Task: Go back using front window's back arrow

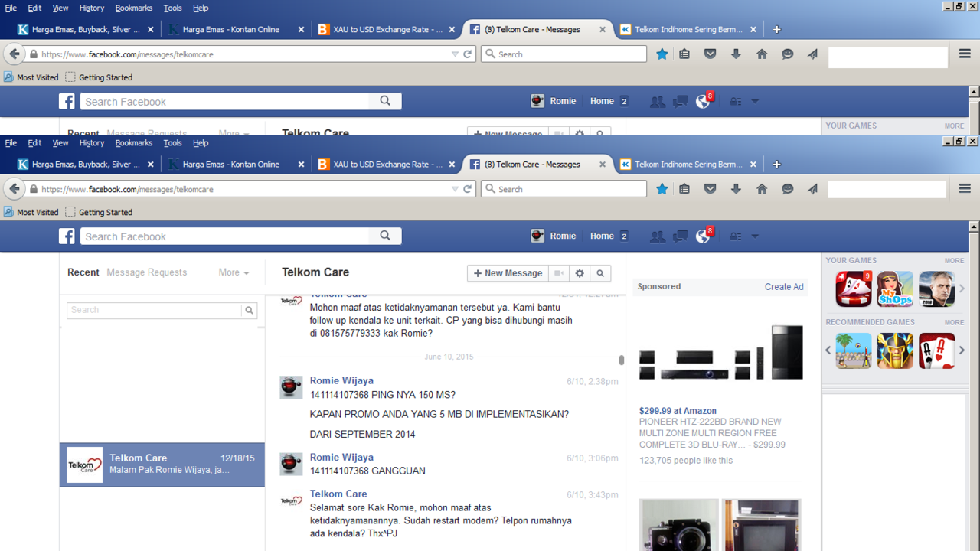Action: pyautogui.click(x=15, y=189)
